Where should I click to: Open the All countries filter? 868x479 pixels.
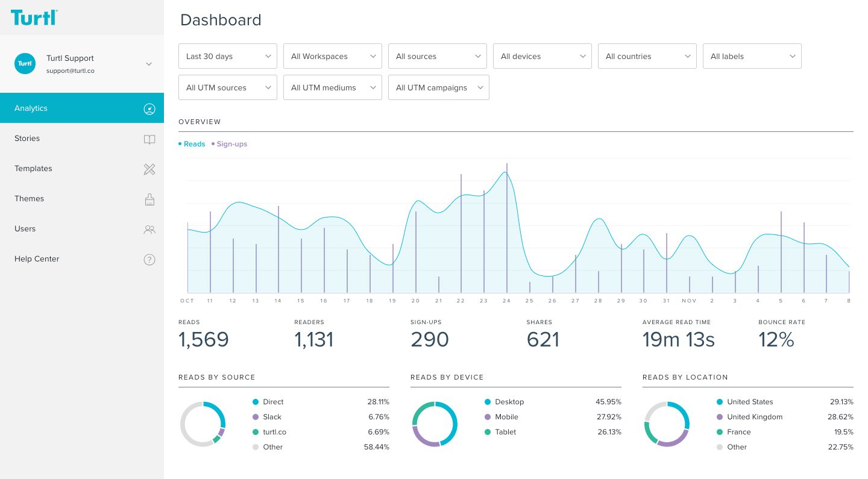[x=647, y=56]
